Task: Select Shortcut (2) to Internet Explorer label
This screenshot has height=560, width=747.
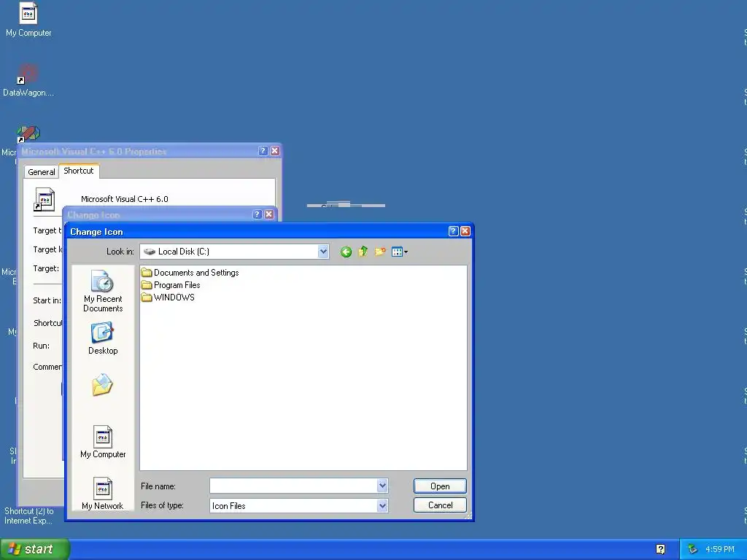Action: point(28,516)
